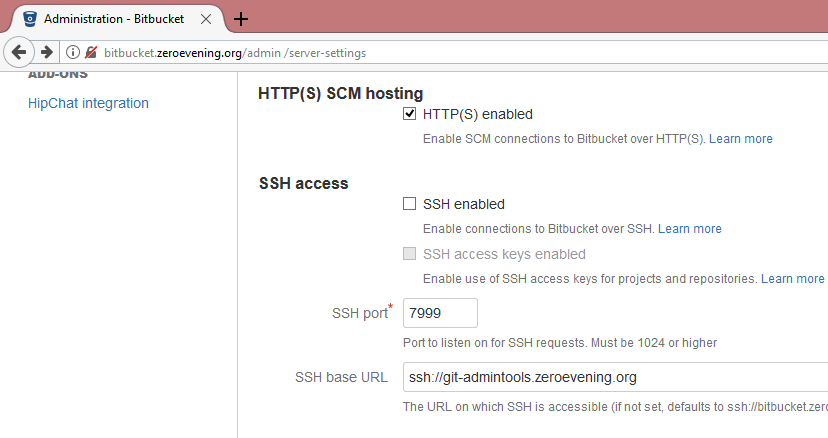Click Learn more for SSH access keys
This screenshot has width=828, height=438.
(x=792, y=279)
